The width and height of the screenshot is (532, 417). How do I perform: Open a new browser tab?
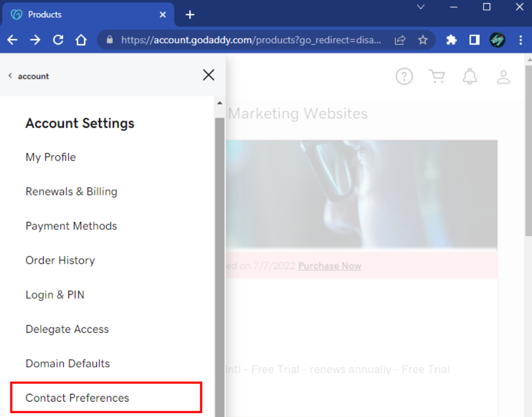point(190,15)
